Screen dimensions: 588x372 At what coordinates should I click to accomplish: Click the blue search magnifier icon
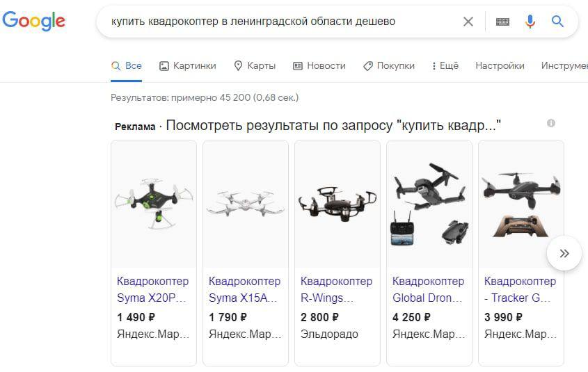coord(557,22)
